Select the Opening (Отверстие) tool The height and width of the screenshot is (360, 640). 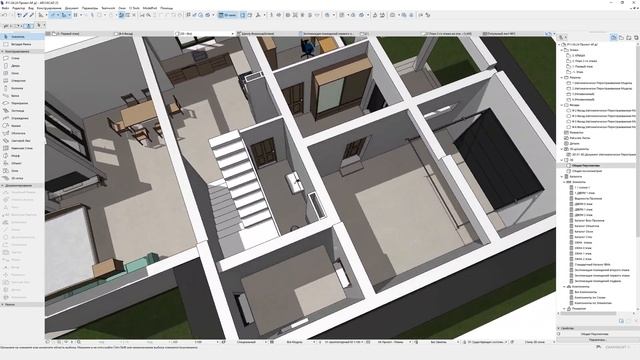coord(22,81)
